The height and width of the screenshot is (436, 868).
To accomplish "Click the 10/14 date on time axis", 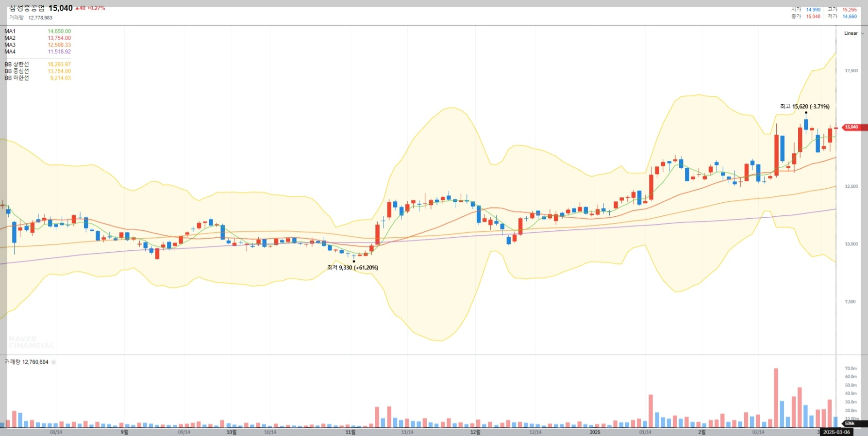I will click(270, 432).
